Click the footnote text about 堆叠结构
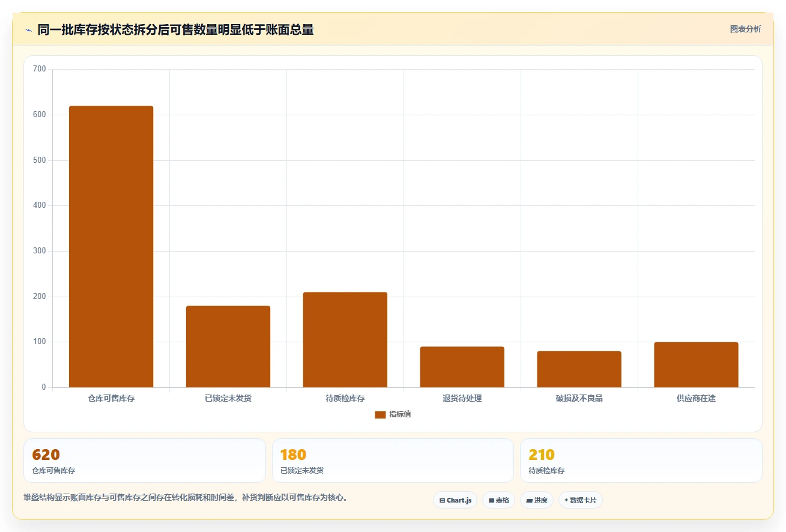This screenshot has height=532, width=786. coord(186,498)
